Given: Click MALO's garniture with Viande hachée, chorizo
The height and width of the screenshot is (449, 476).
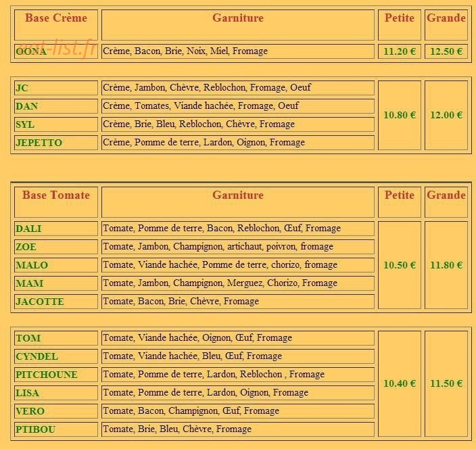Looking at the screenshot, I should coord(220,264).
